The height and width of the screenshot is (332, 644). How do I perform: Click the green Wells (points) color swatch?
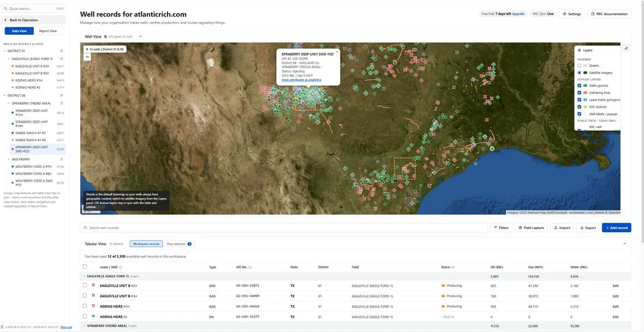(x=585, y=86)
